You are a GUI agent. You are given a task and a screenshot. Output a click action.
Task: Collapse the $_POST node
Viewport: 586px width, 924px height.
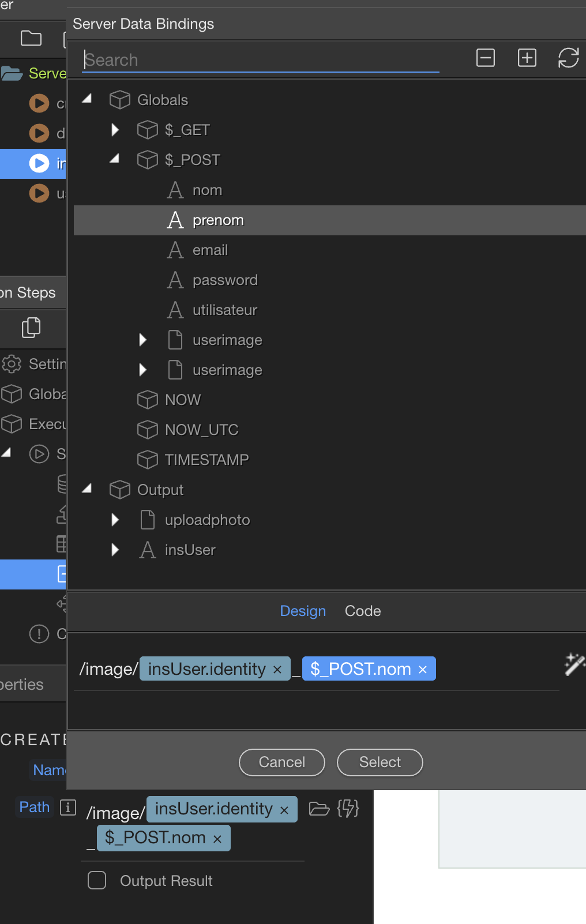pos(115,159)
